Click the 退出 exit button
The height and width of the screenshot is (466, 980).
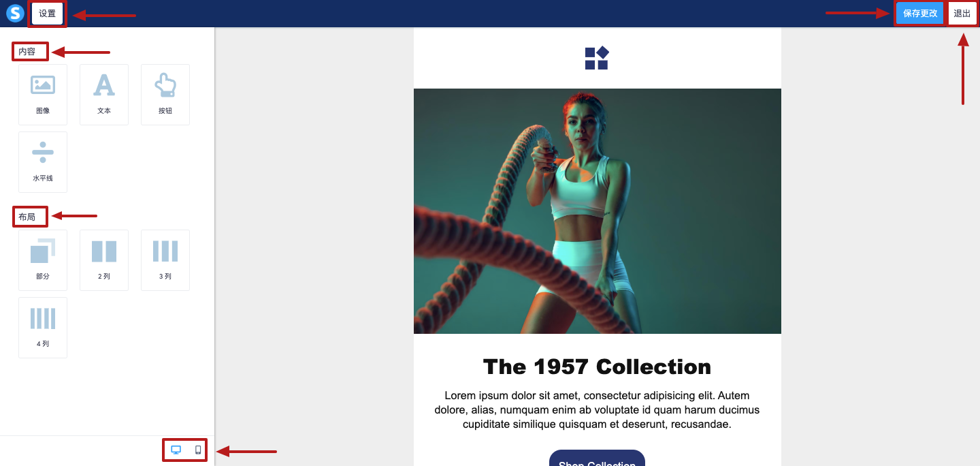point(962,14)
